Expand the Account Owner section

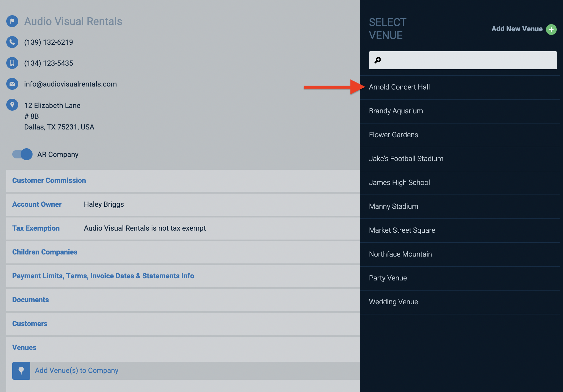click(183, 204)
